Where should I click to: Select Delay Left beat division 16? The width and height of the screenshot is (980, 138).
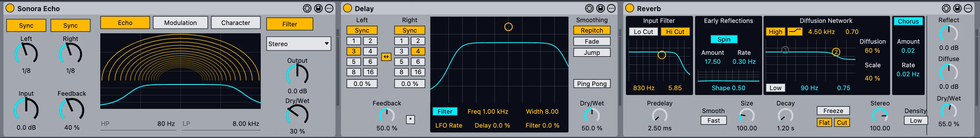click(x=370, y=72)
